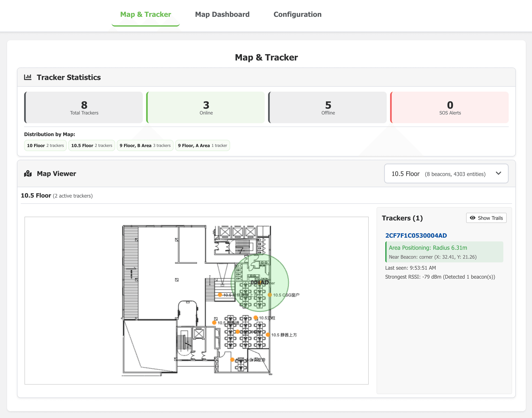
Task: Click the stairway beacon orange dot
Action: (x=220, y=295)
